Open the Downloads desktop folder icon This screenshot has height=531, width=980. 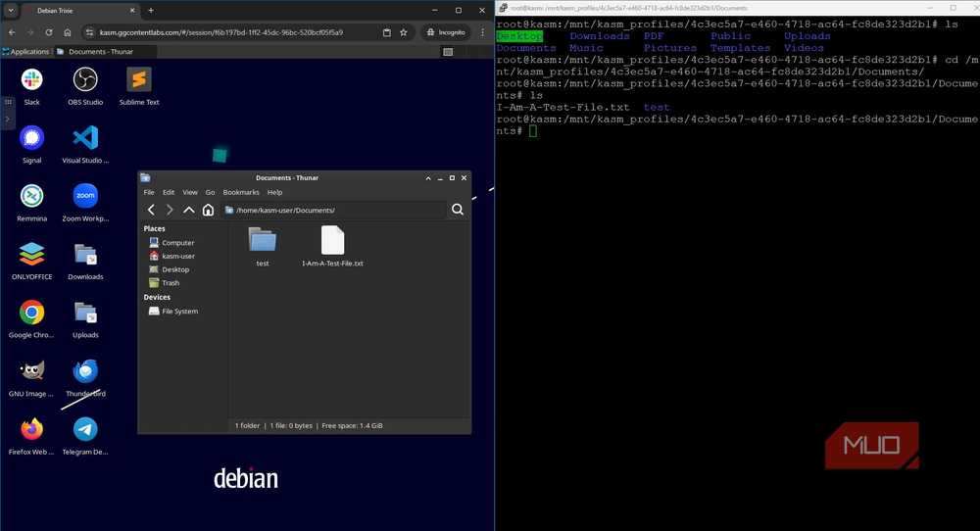[x=85, y=255]
